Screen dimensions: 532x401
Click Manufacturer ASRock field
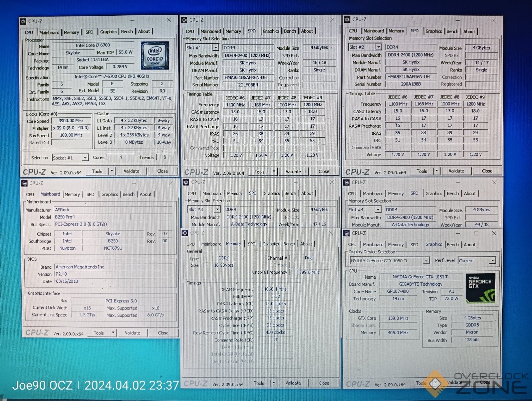click(113, 210)
